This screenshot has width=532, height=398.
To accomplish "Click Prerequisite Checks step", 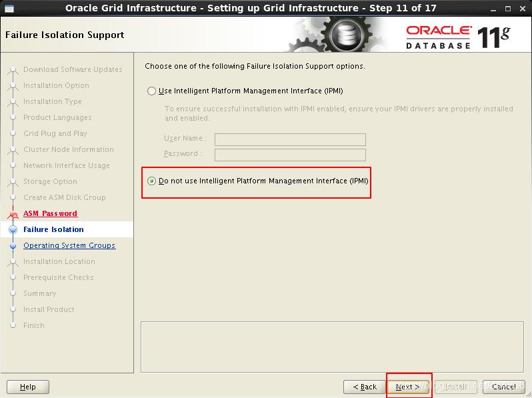I will point(59,277).
